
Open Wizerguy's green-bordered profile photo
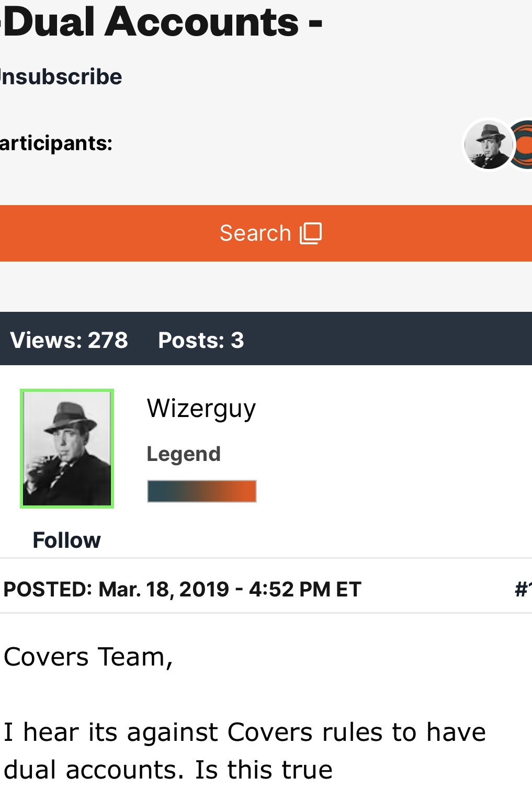pos(67,448)
